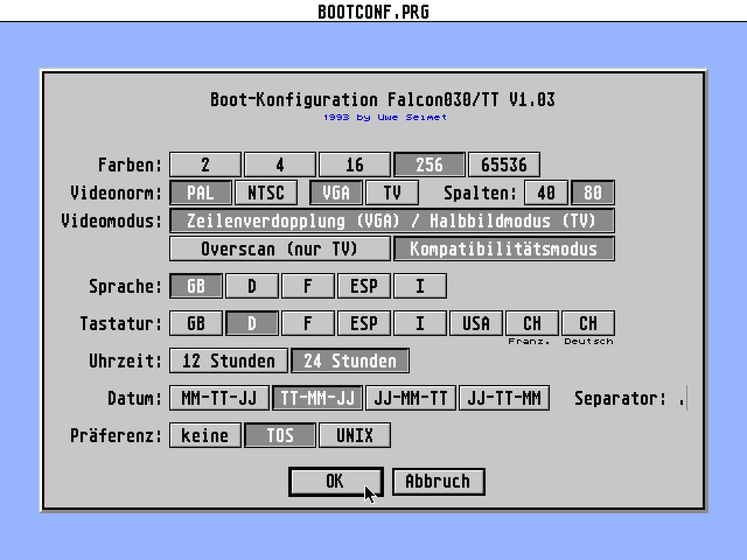Set Sprache to ESP
747x560 pixels.
click(364, 286)
